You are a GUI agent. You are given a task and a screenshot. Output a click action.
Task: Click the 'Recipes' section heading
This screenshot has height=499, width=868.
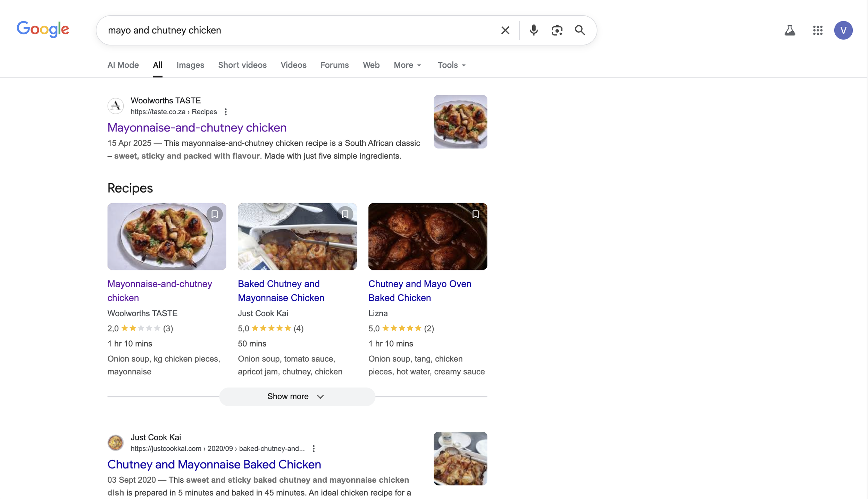[130, 188]
